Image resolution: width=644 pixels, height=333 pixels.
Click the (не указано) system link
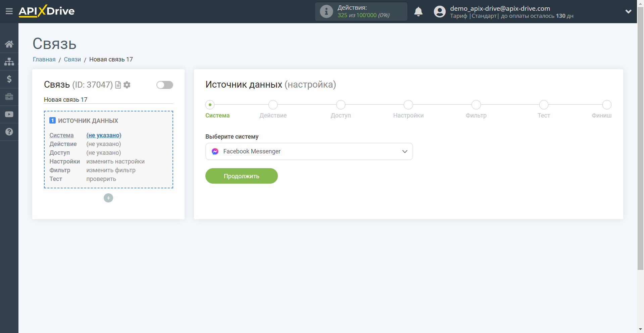tap(104, 135)
